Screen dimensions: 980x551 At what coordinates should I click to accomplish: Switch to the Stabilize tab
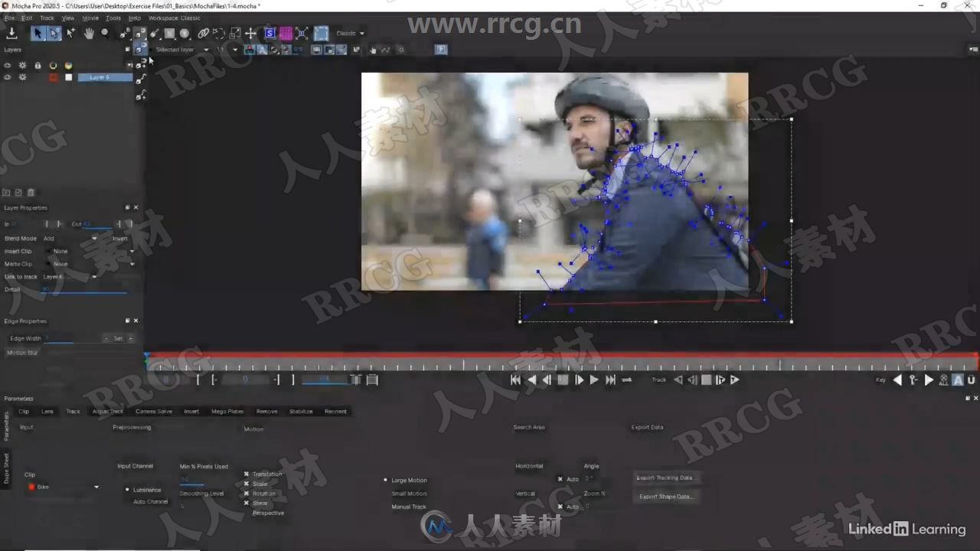[301, 412]
